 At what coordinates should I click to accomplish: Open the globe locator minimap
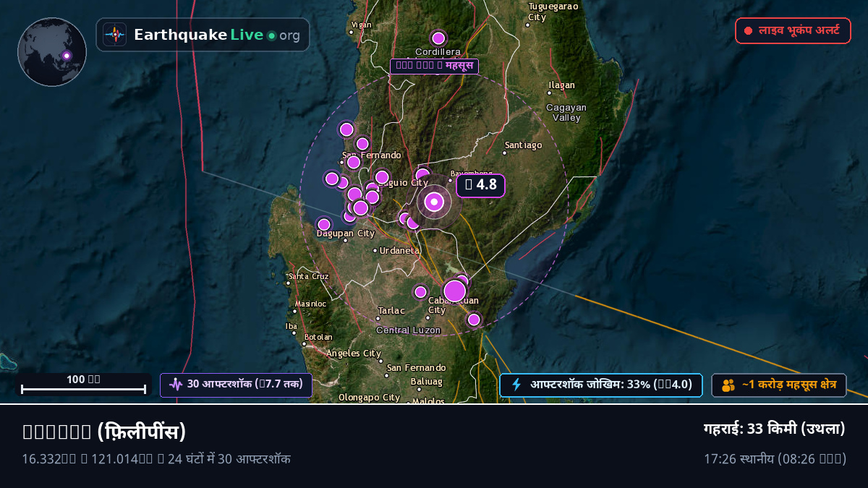pyautogui.click(x=52, y=52)
